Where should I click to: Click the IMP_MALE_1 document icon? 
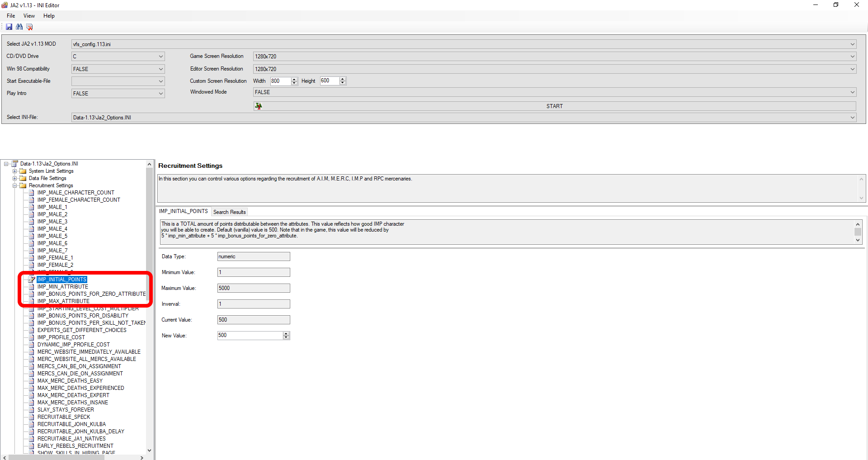click(x=32, y=207)
